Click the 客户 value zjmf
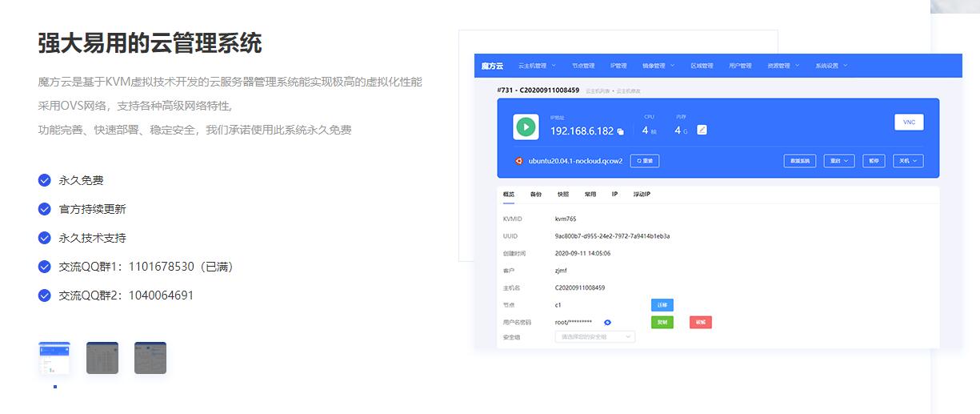The width and height of the screenshot is (980, 414). (x=561, y=271)
